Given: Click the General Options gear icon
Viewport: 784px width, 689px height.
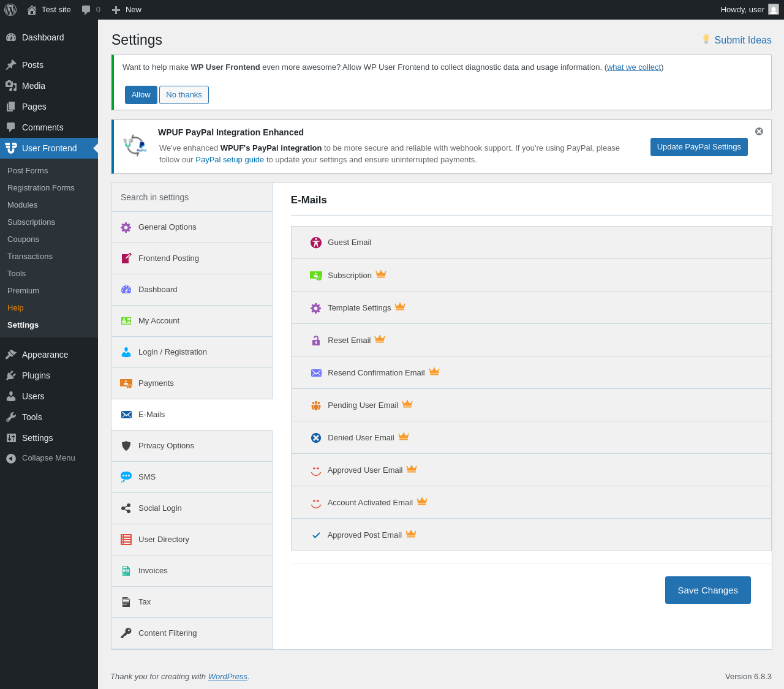Looking at the screenshot, I should click(x=126, y=227).
